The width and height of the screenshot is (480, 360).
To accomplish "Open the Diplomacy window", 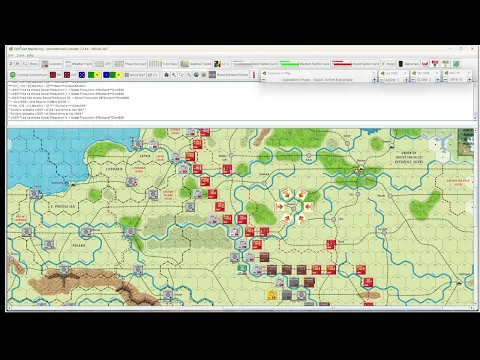I will pyautogui.click(x=409, y=64).
